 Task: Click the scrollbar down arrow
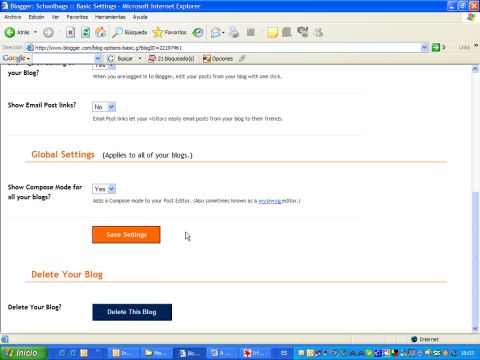pyautogui.click(x=475, y=328)
